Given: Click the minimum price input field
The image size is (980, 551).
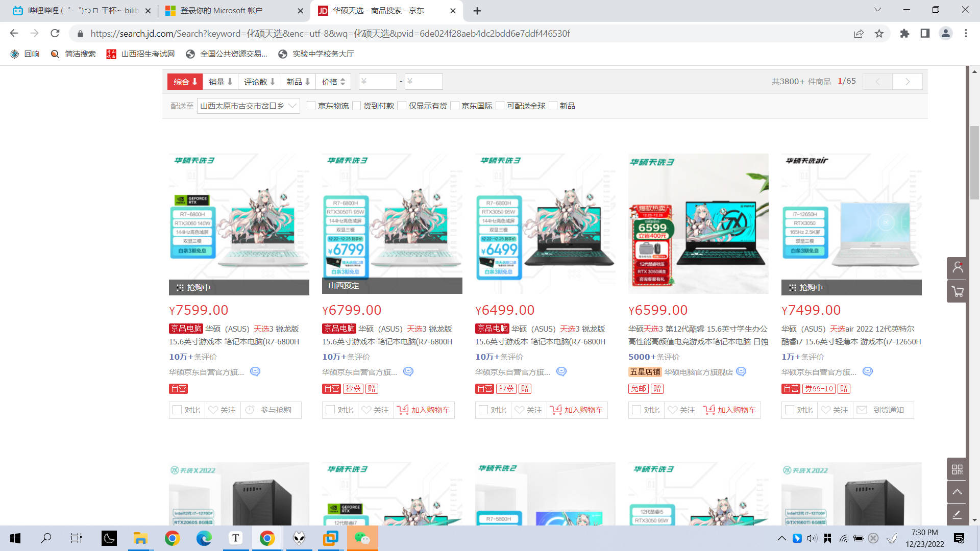Looking at the screenshot, I should [x=378, y=82].
